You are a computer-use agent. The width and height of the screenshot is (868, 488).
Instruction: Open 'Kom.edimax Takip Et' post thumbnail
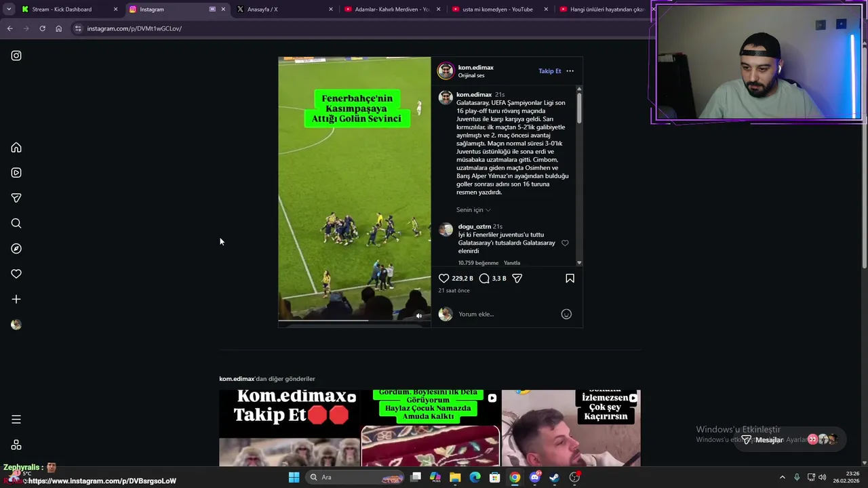tap(290, 428)
